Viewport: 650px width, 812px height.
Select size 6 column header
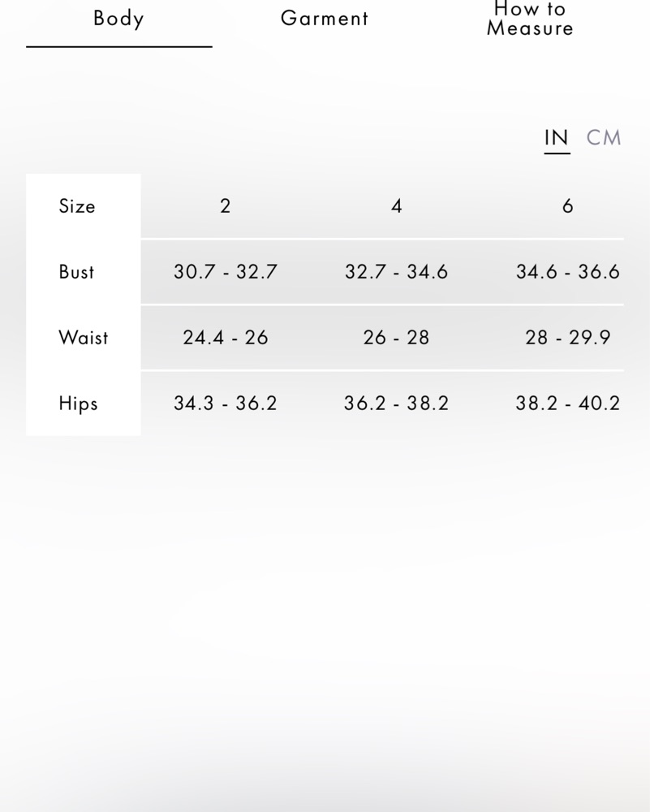click(x=568, y=206)
